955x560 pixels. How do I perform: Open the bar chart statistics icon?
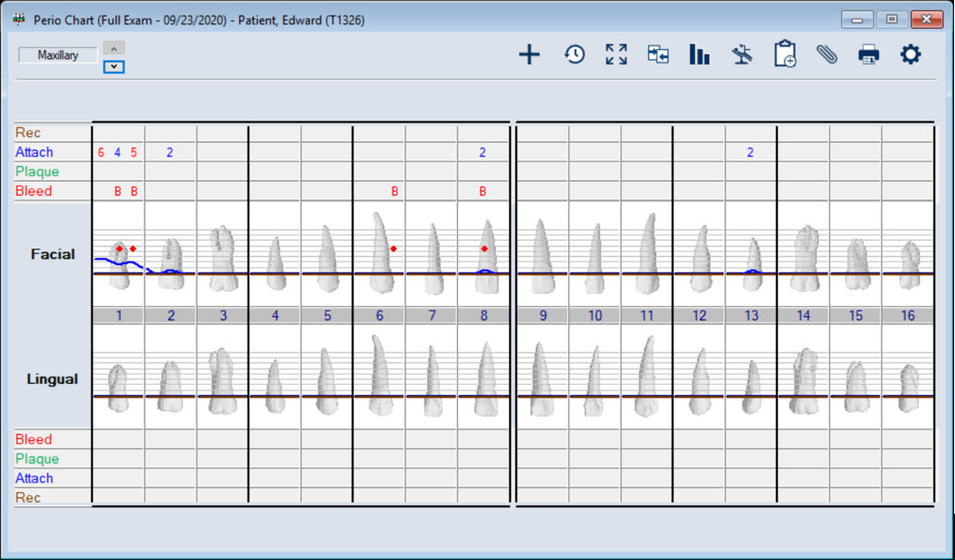[700, 55]
